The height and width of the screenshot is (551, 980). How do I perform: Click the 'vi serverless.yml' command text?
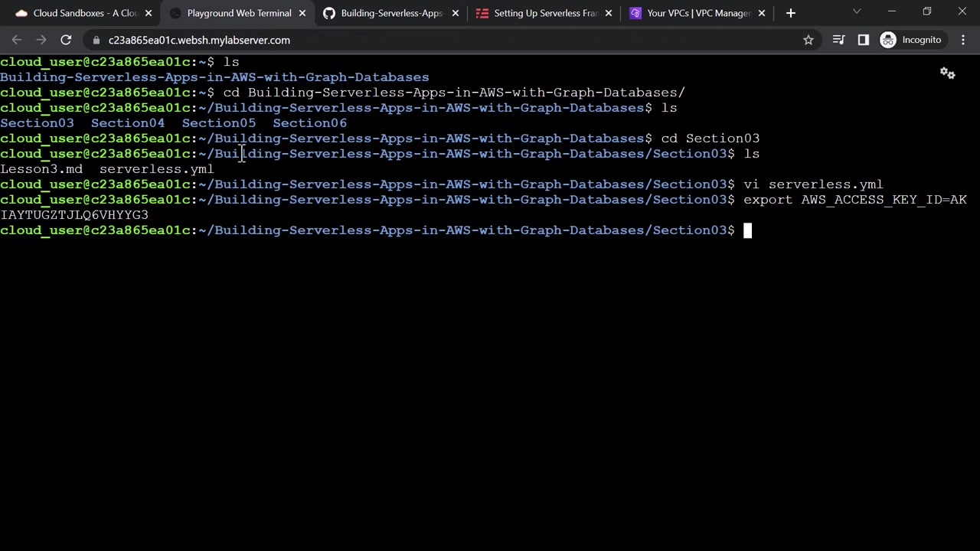(813, 184)
